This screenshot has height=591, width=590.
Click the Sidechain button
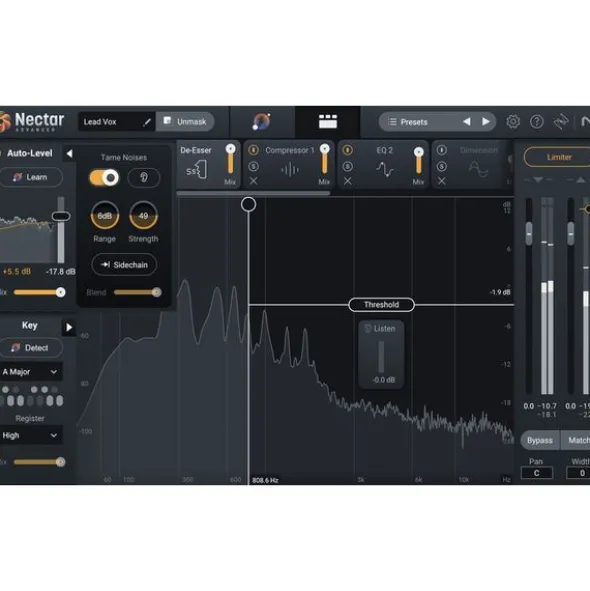click(x=124, y=265)
